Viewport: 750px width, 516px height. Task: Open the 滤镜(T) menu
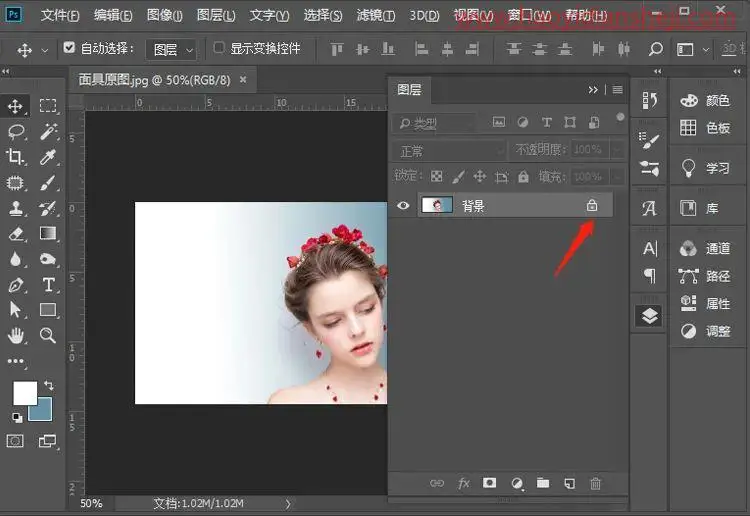[375, 15]
